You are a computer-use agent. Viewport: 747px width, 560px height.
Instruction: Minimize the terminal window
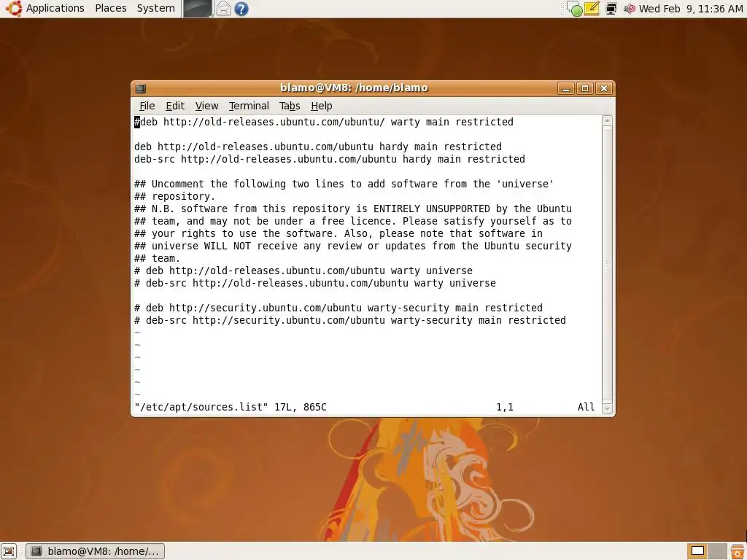tap(566, 88)
